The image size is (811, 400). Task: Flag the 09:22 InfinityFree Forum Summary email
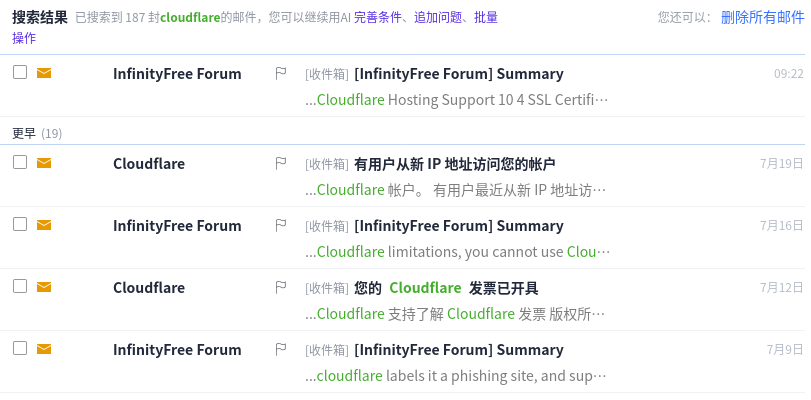click(x=280, y=73)
